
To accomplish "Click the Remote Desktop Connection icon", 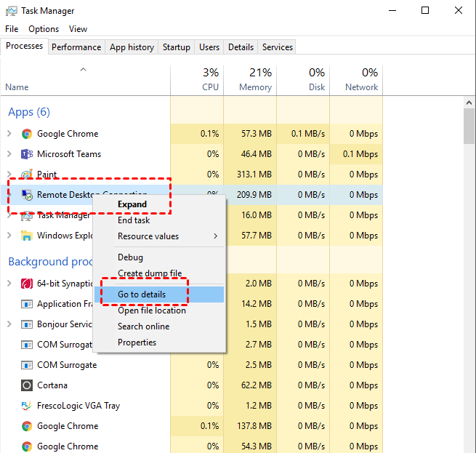I will [27, 195].
